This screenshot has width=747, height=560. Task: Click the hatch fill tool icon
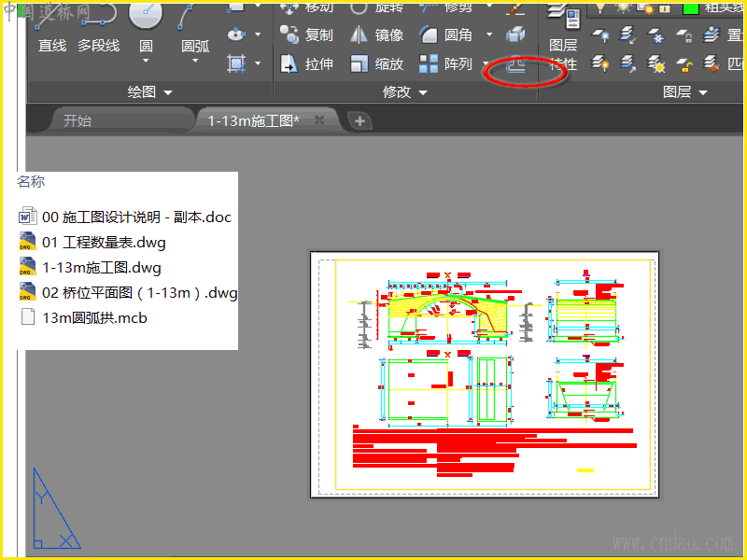[236, 63]
